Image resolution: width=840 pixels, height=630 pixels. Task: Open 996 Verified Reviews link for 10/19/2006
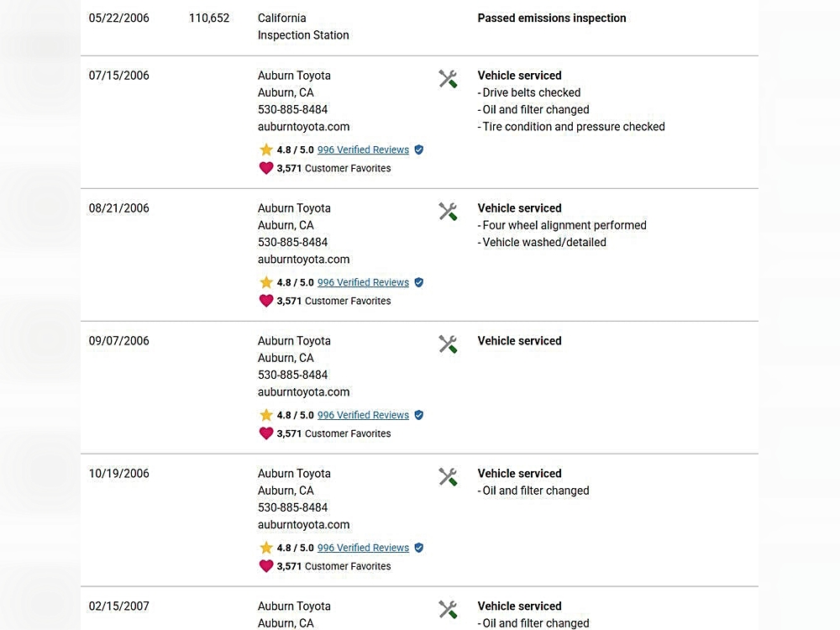pyautogui.click(x=363, y=548)
